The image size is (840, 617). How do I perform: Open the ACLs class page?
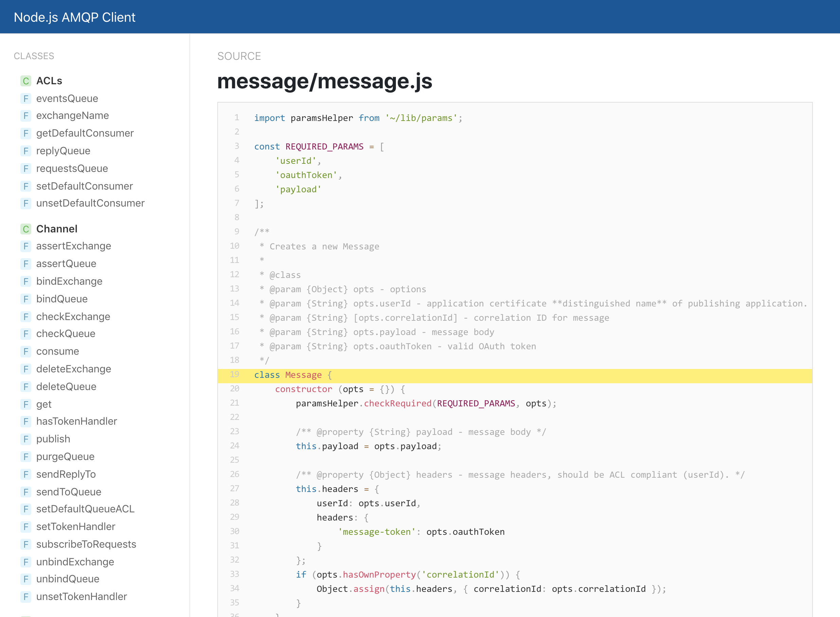coord(49,81)
